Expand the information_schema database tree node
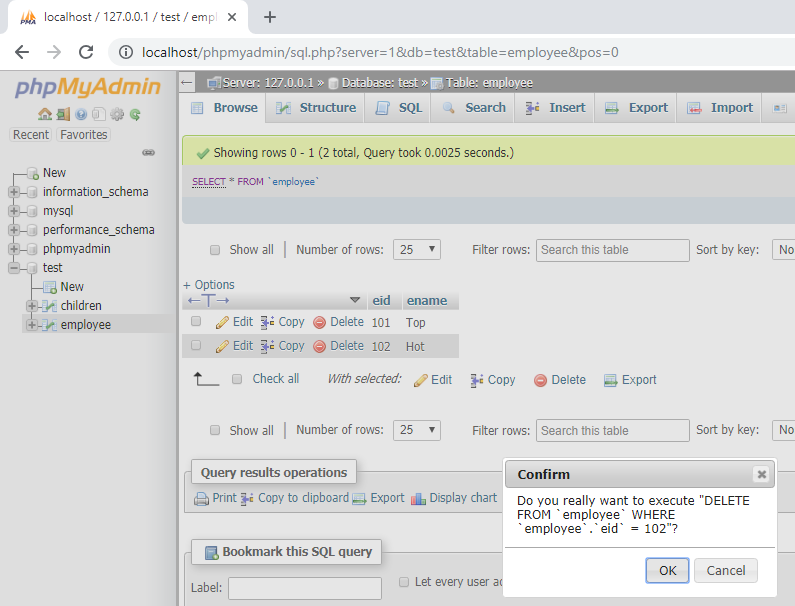 tap(14, 192)
